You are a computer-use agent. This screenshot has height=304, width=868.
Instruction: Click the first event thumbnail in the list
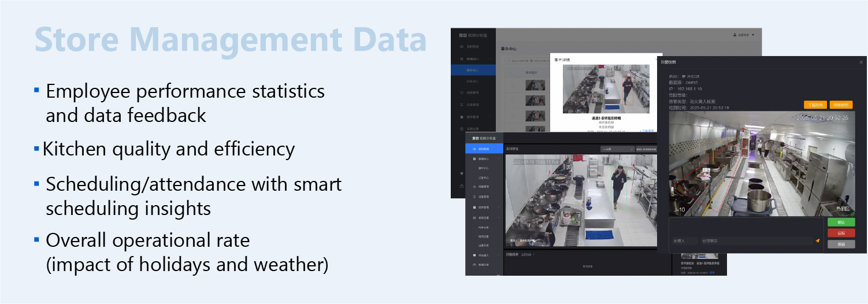click(535, 86)
